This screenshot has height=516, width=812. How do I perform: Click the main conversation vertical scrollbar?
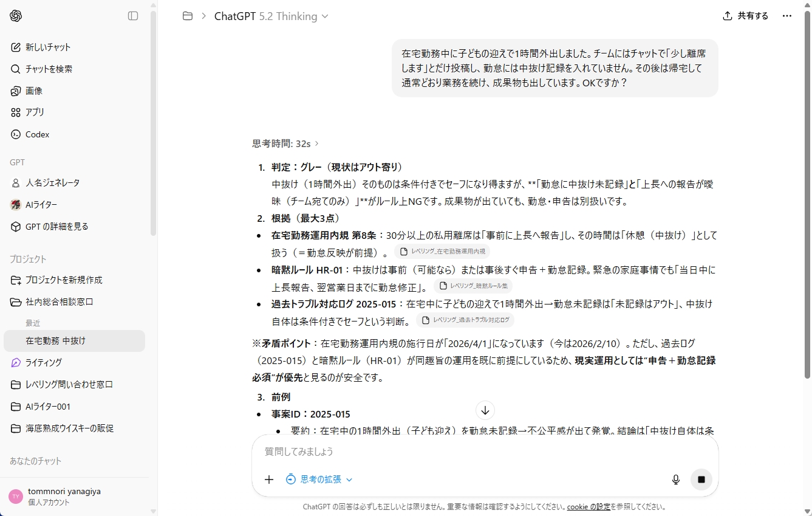(x=807, y=194)
